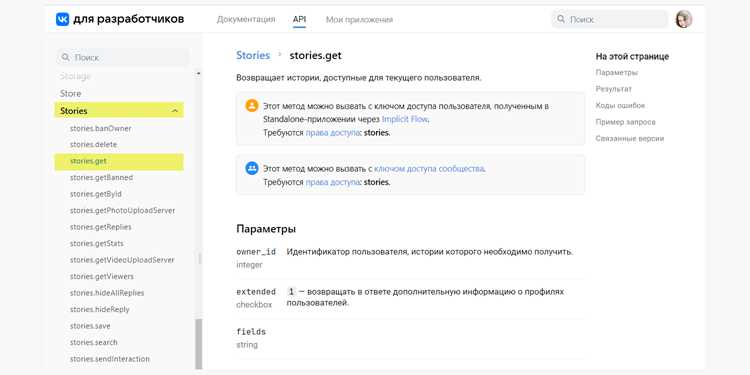Screen dimensions: 750x375
Task: Open stories.getViewers method
Action: (x=102, y=276)
